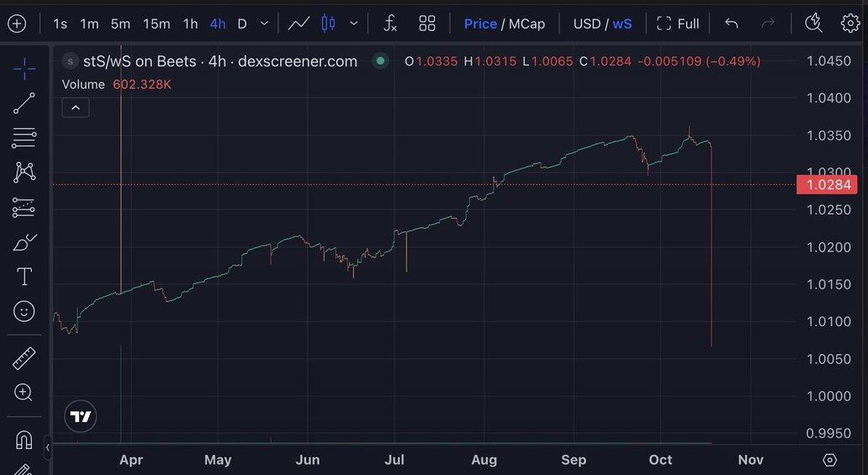Viewport: 868px width, 475px height.
Task: Open chart type dropdown arrow
Action: click(x=353, y=24)
